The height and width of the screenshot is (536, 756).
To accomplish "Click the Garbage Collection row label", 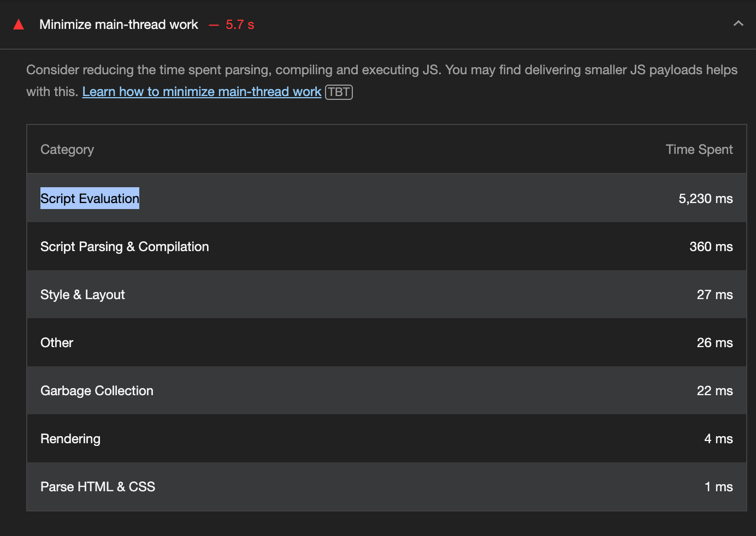I will 97,391.
